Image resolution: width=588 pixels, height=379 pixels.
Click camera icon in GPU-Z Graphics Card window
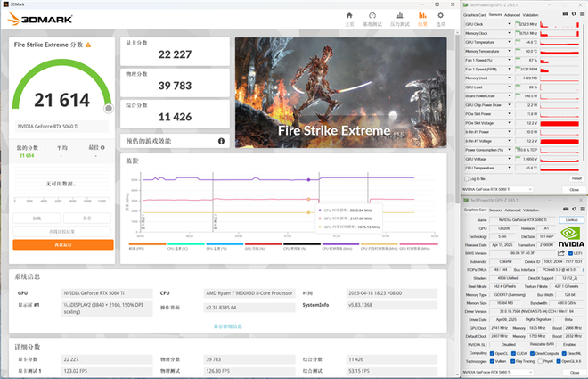[x=566, y=209]
